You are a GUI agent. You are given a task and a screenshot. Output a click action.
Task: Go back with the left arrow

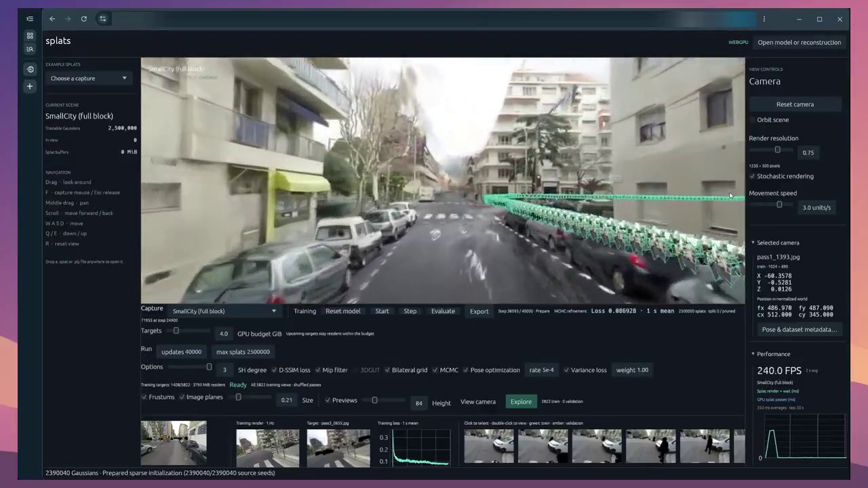[52, 19]
